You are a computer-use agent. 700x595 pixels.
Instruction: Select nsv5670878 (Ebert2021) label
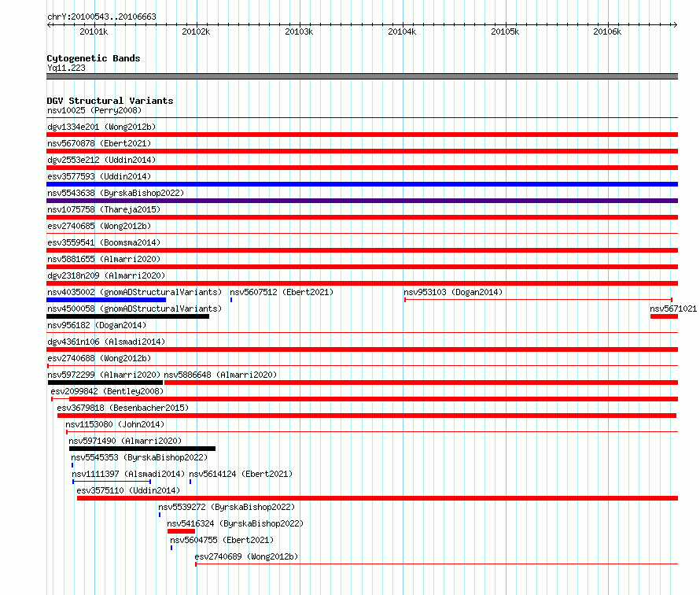tap(99, 143)
